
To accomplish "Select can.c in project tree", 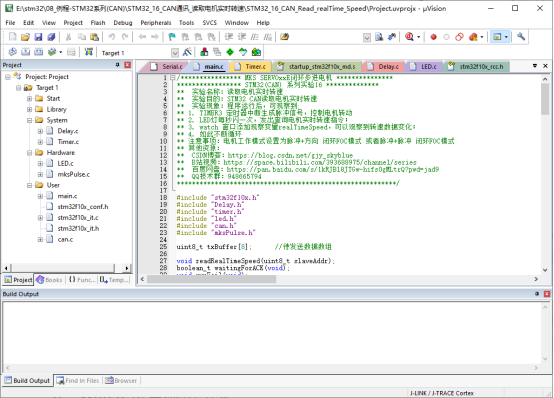I will (x=65, y=240).
